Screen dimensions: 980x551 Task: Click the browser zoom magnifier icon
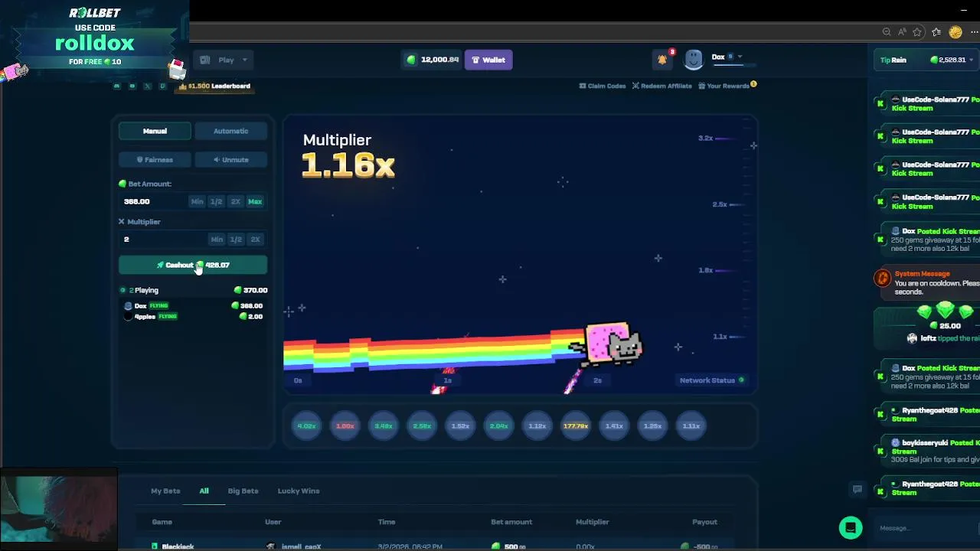[x=887, y=32]
